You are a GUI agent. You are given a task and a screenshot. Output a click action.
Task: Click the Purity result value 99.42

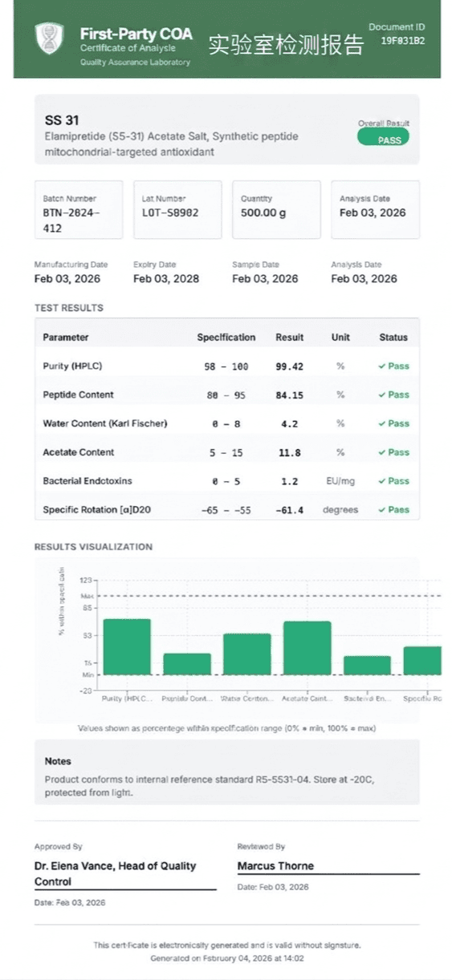289,366
